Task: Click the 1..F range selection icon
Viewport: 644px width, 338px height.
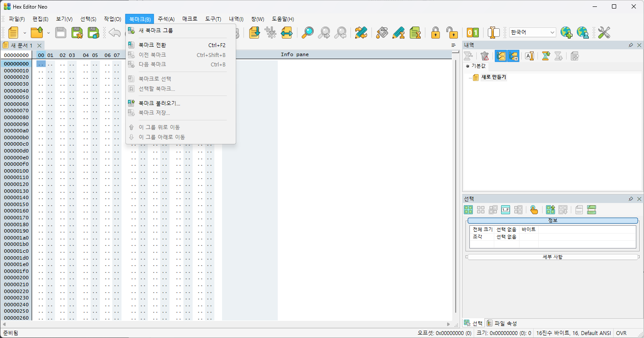Action: point(506,210)
